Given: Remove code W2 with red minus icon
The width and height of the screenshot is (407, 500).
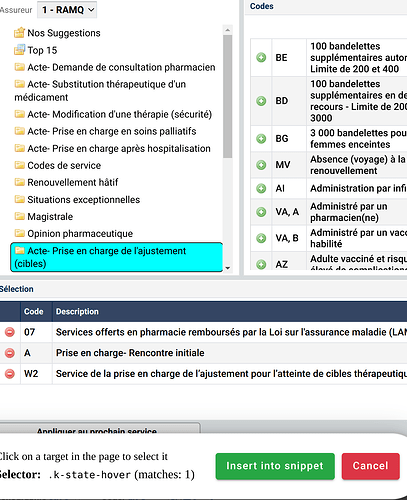Looking at the screenshot, I should pos(10,374).
